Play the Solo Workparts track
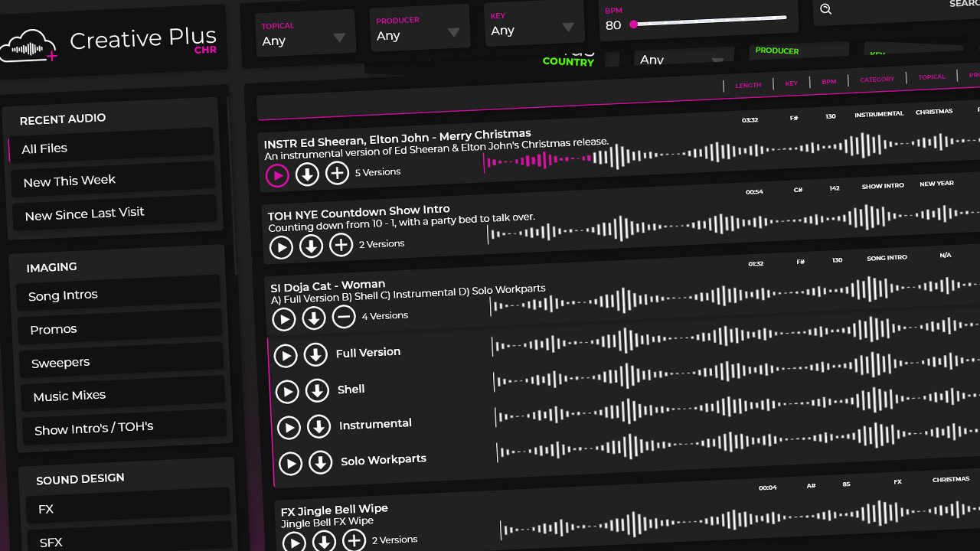The height and width of the screenshot is (551, 980). (x=290, y=464)
